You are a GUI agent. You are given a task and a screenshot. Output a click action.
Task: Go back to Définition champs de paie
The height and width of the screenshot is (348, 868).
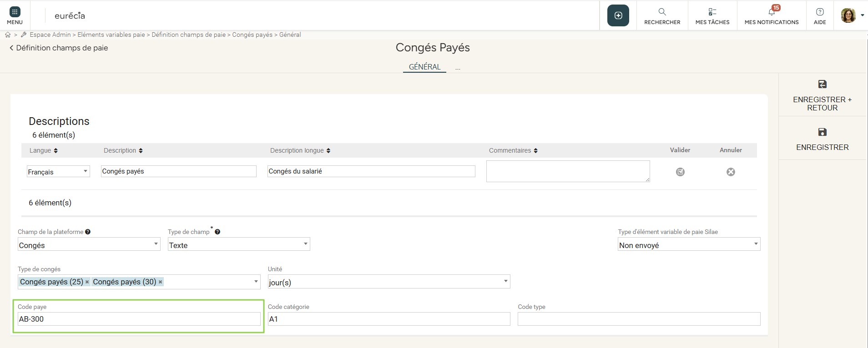(x=59, y=48)
